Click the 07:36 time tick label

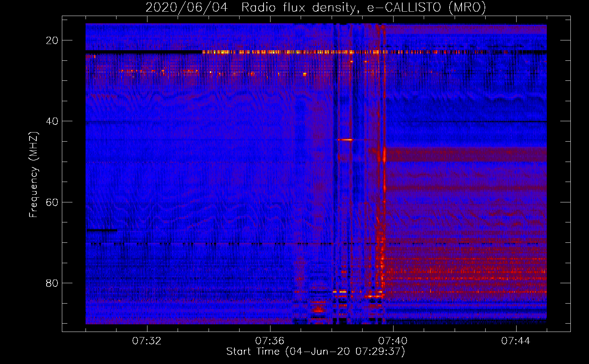[270, 341]
